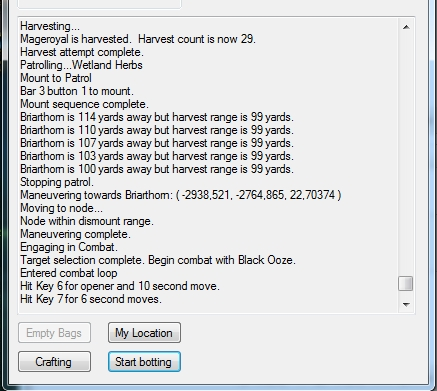Select the line "Mageroyal is harvested. Harvest count is now 29."

click(138, 39)
